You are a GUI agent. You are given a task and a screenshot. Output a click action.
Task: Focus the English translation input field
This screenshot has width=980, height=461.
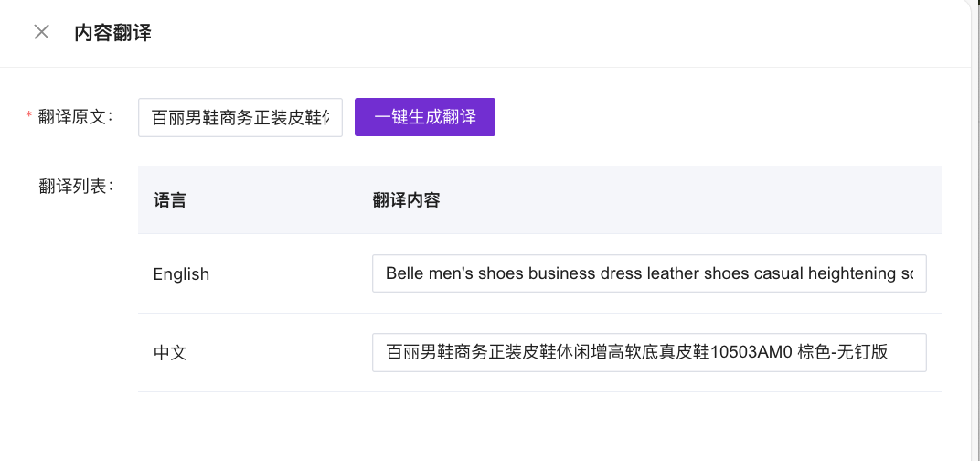tap(649, 273)
